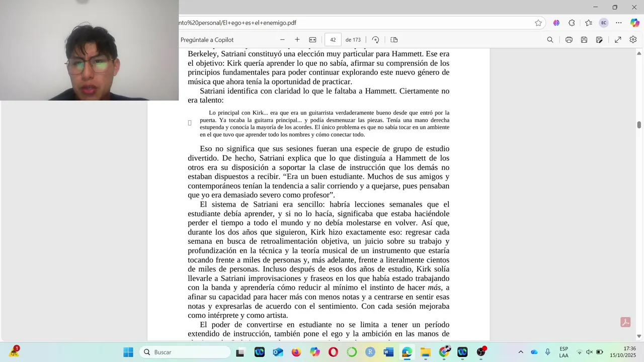Open Firefox from the taskbar
Viewport: 644px width, 362px height.
pyautogui.click(x=296, y=352)
